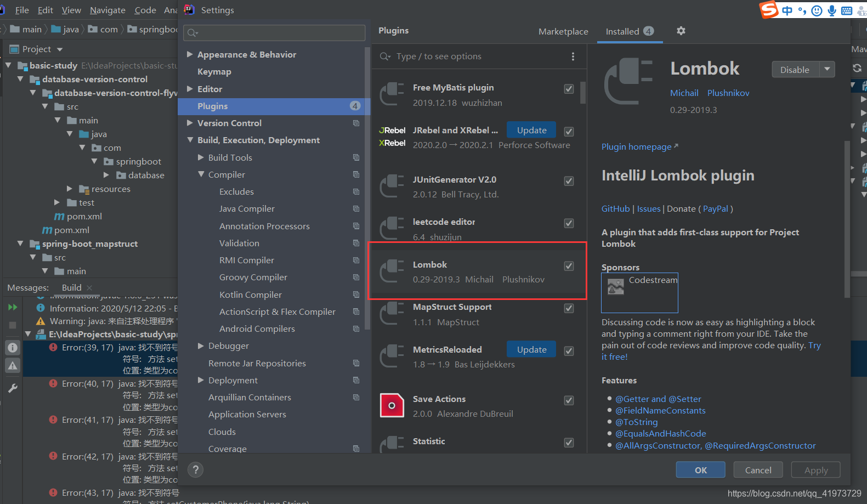The width and height of the screenshot is (867, 504).
Task: Open the Disable button dropdown arrow
Action: (827, 69)
